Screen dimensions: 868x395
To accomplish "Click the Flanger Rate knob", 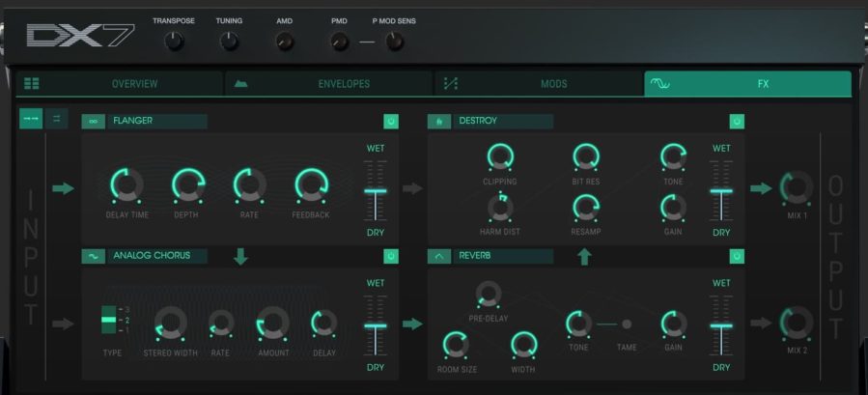I will click(x=250, y=185).
